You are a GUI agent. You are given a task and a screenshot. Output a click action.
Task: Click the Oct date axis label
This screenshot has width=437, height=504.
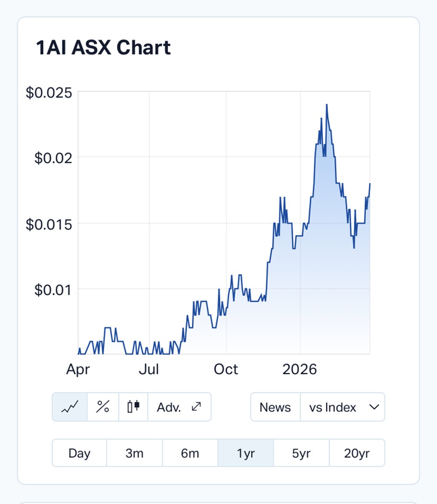click(226, 370)
